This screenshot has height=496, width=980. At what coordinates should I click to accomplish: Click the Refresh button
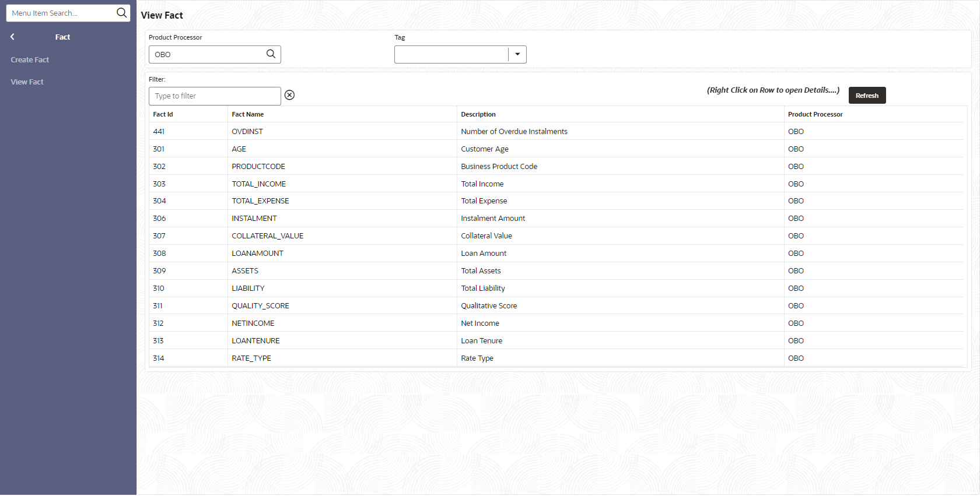[867, 96]
